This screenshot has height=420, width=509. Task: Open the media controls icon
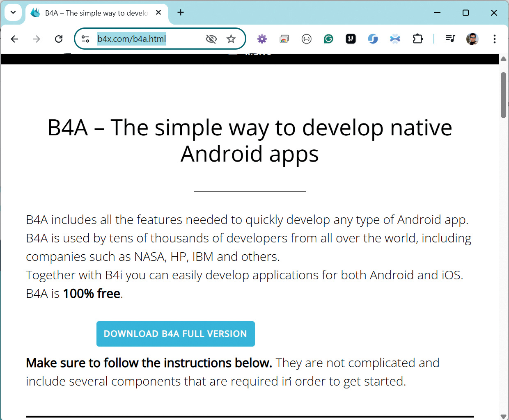tap(450, 39)
